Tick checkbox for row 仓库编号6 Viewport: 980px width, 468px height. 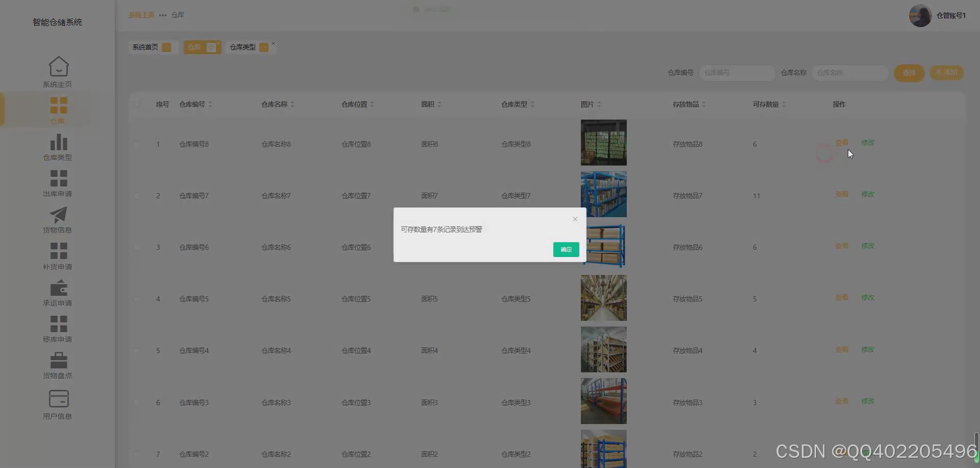[136, 247]
